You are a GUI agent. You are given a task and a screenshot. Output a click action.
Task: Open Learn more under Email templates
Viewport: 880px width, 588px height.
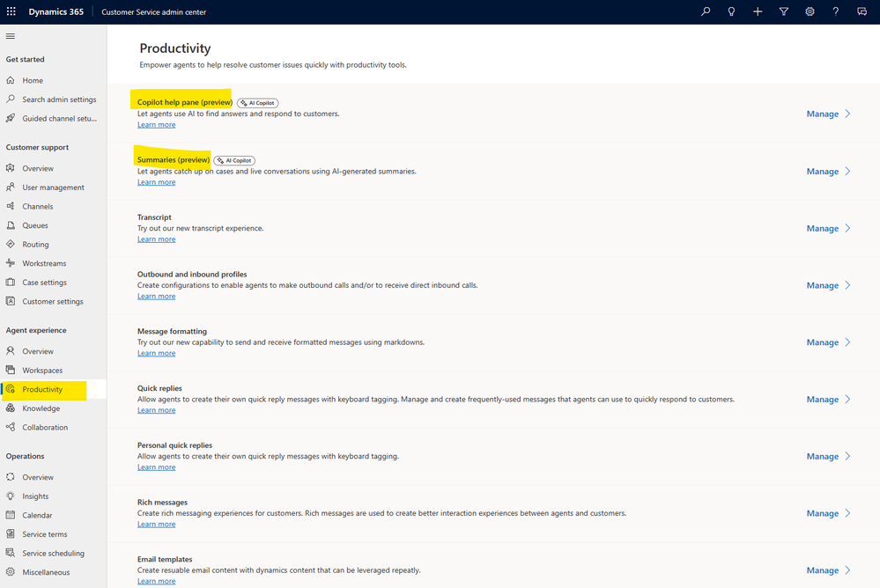pos(157,581)
